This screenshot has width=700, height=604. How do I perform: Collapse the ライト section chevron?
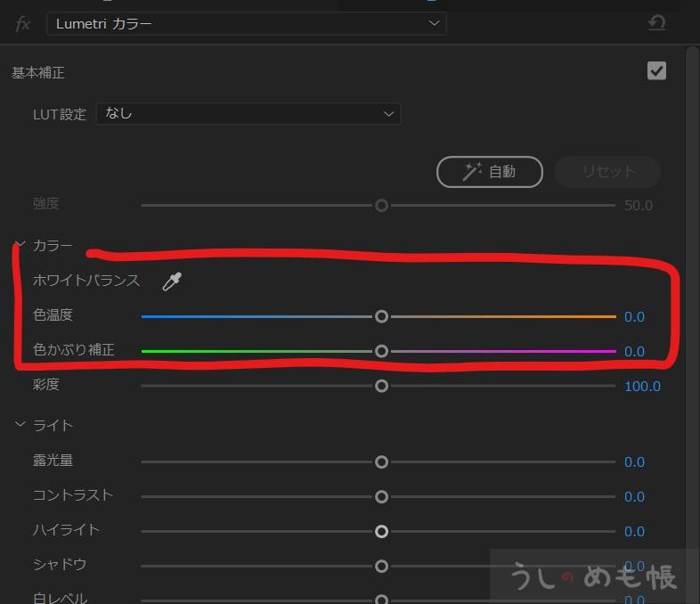[20, 424]
